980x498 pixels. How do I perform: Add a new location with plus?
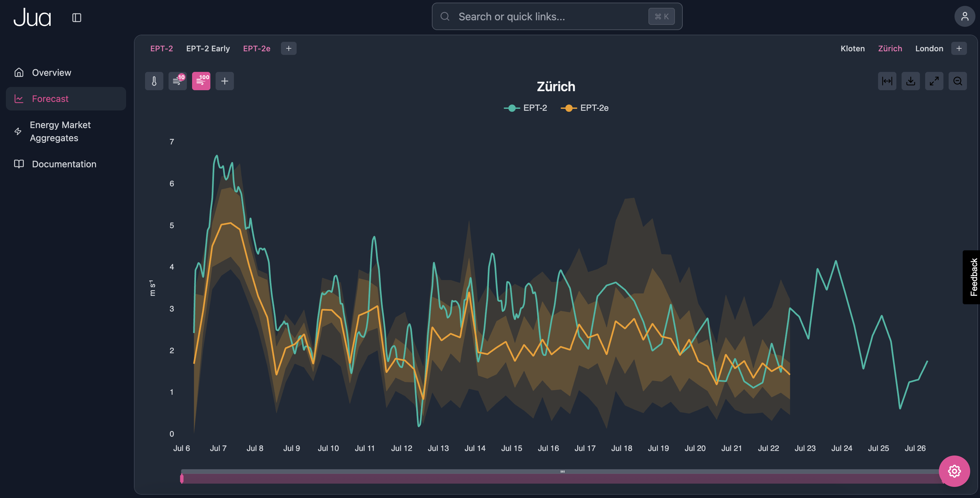[x=959, y=48]
